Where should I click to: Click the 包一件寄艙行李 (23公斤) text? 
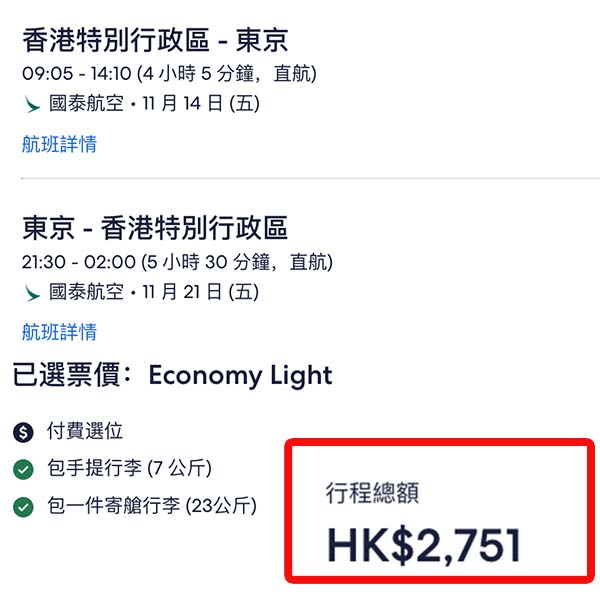point(151,507)
